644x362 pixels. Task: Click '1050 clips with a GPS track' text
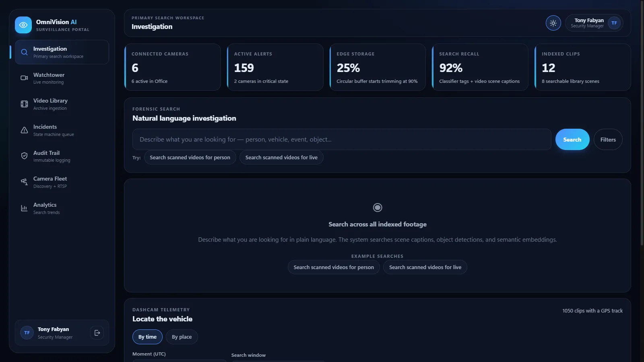[592, 311]
